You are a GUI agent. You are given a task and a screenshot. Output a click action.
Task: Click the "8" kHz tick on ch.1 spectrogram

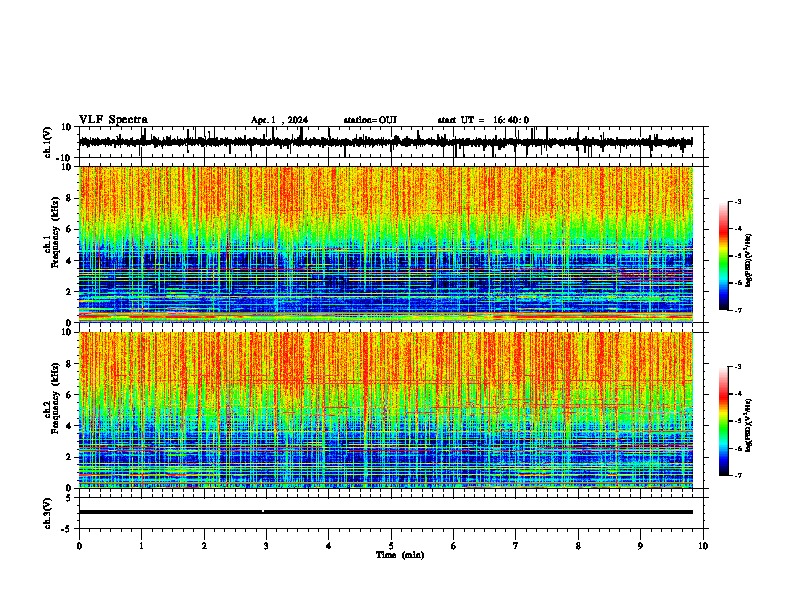(x=69, y=198)
